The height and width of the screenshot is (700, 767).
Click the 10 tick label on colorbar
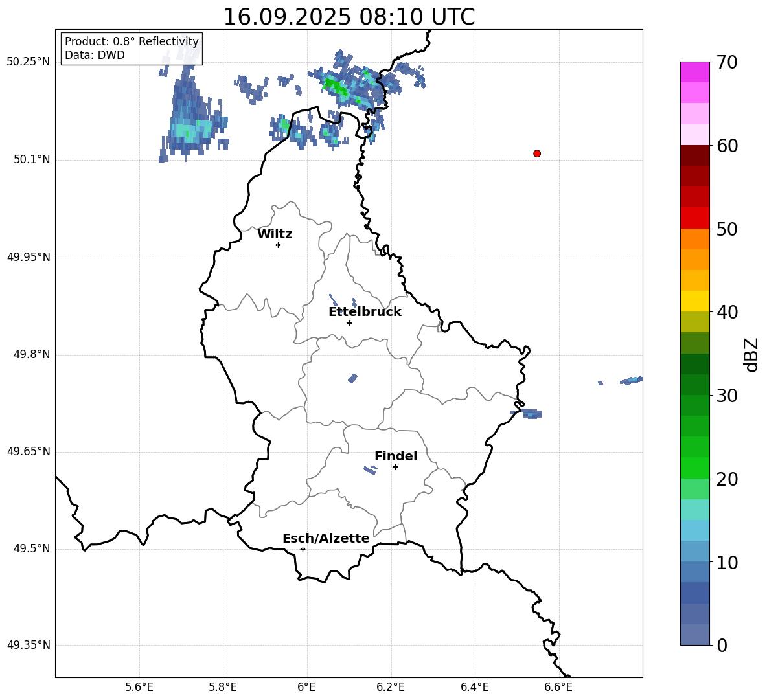coord(727,562)
